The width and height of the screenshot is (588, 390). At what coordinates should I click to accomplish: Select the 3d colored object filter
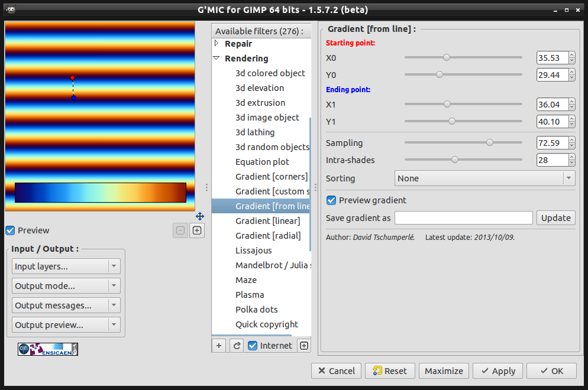coord(270,73)
